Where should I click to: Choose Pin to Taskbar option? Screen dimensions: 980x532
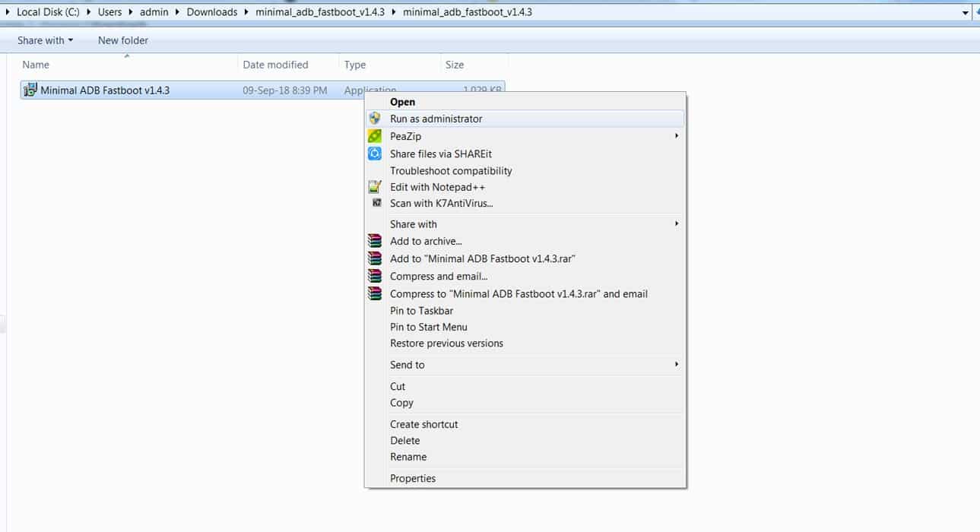(421, 310)
